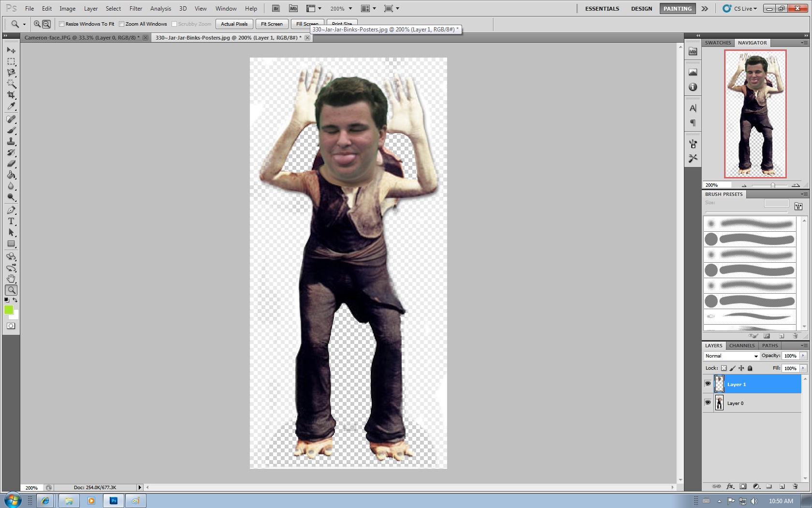Viewport: 812px width, 508px height.
Task: Toggle lock position
Action: [x=741, y=368]
